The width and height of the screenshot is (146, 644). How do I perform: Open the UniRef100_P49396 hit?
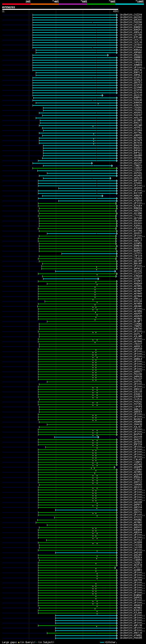131,22
